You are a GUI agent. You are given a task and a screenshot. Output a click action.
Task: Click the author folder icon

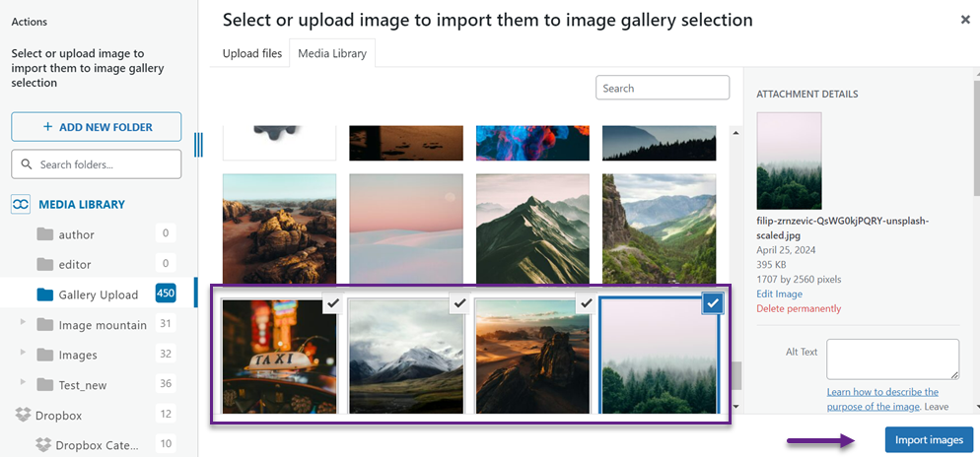point(44,235)
